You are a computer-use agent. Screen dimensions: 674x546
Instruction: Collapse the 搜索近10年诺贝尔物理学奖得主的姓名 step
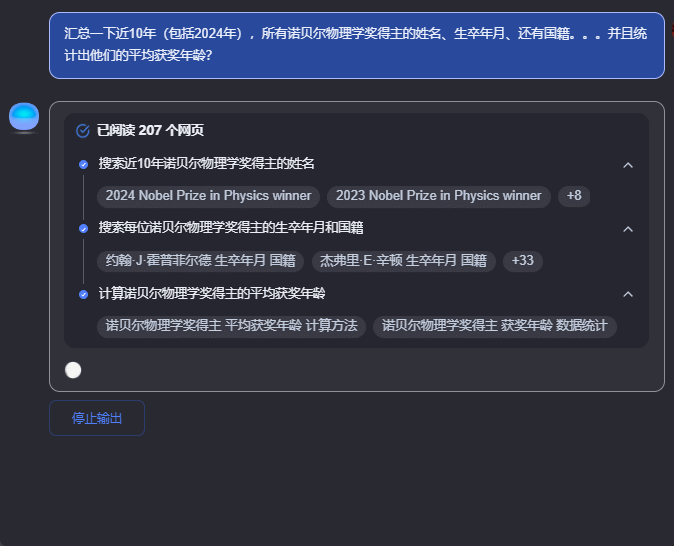coord(628,165)
